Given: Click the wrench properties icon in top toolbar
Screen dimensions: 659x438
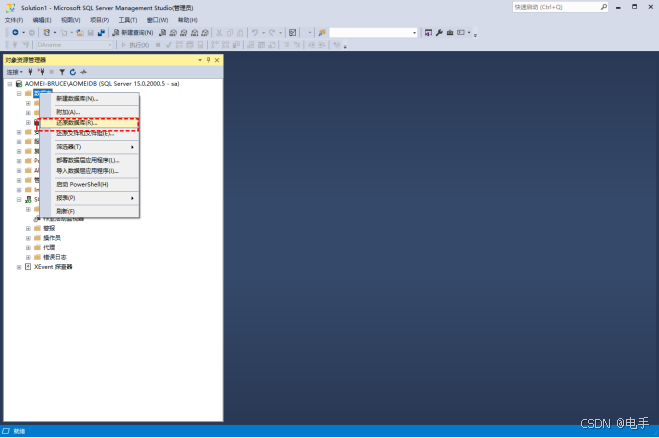Looking at the screenshot, I should coord(438,32).
